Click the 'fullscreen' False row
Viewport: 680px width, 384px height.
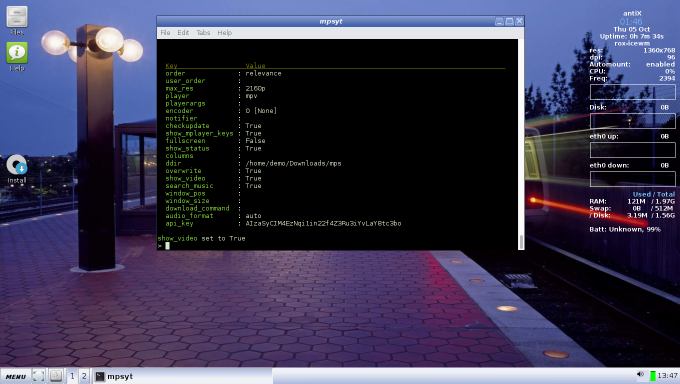[x=215, y=141]
